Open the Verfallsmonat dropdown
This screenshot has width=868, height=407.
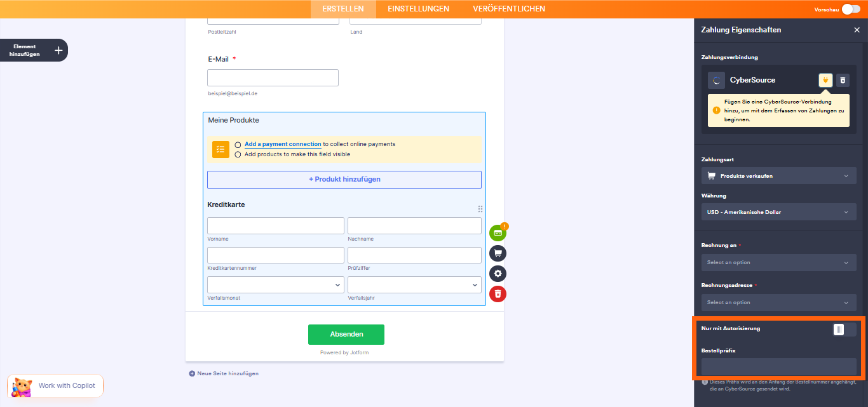pyautogui.click(x=275, y=284)
